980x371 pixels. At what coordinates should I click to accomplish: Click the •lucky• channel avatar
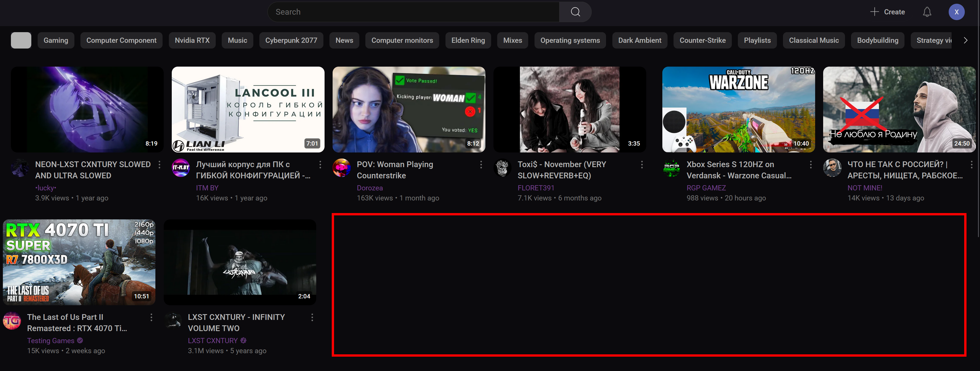click(x=20, y=168)
